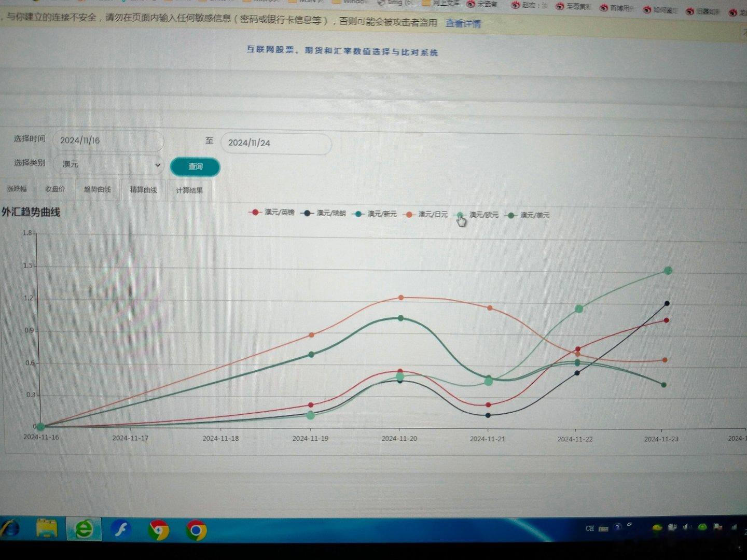747x560 pixels.
Task: Click the 外汇趋势曲线 chart heading
Action: 31,212
